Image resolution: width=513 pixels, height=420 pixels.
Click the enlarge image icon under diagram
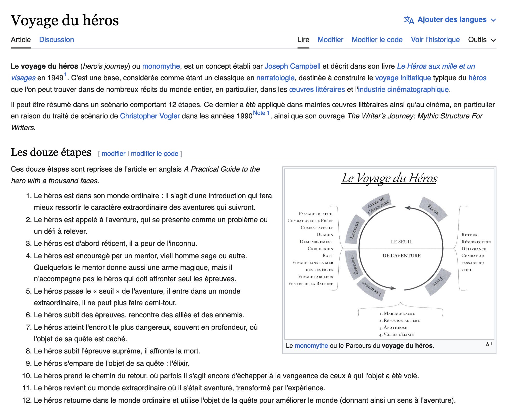tap(489, 344)
